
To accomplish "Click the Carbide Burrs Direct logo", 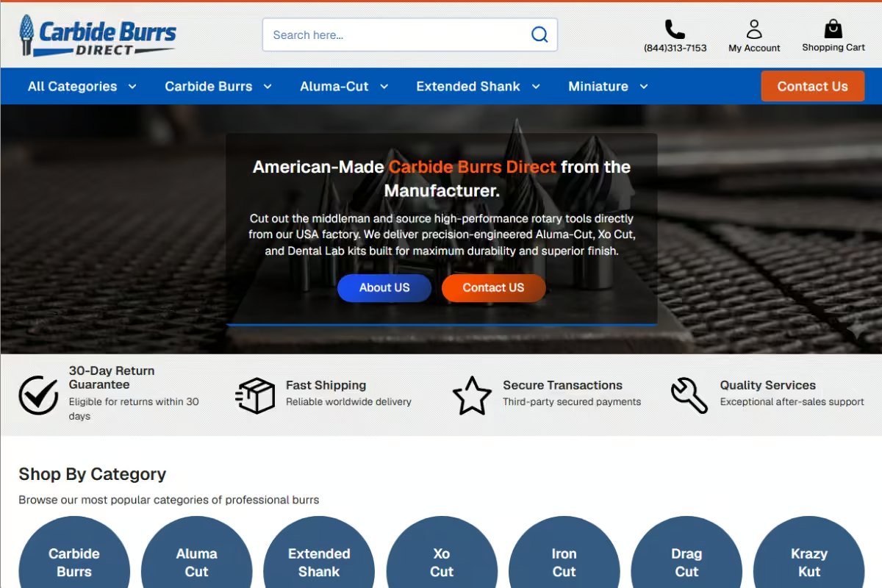I will [98, 35].
